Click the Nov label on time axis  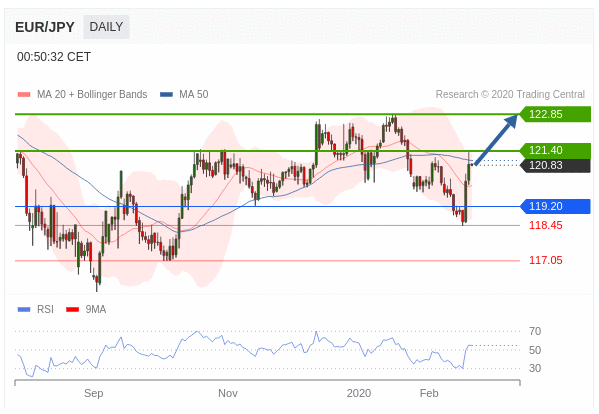click(x=228, y=393)
